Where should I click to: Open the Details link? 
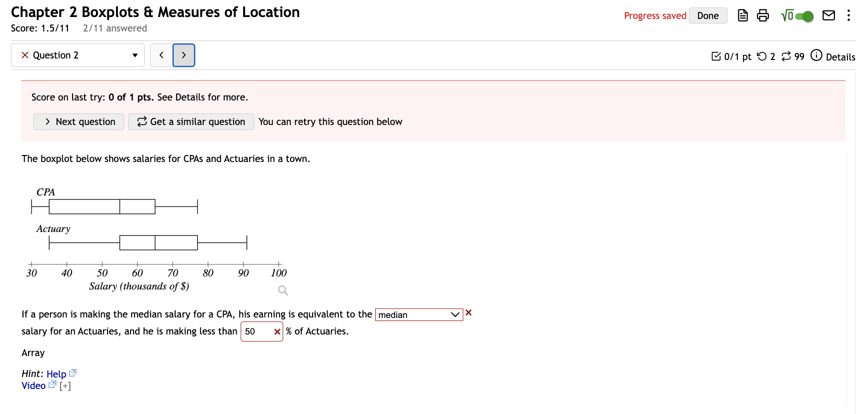click(x=840, y=57)
